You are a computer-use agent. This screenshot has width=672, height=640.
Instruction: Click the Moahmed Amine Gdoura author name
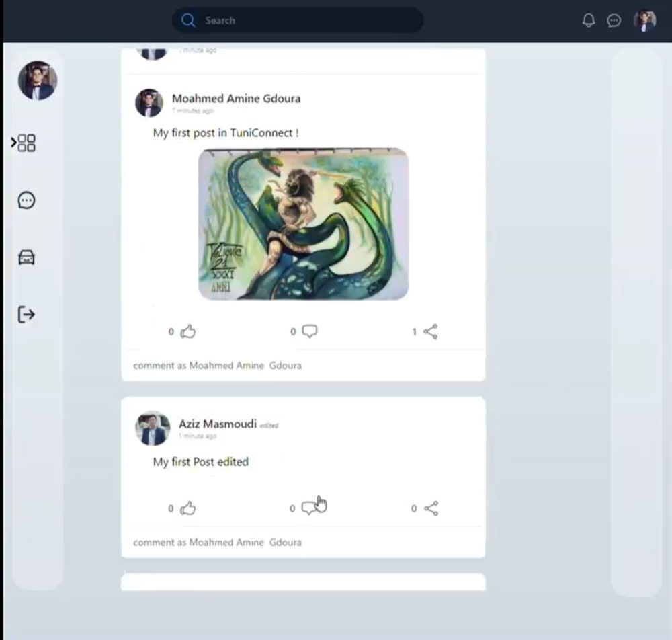point(236,98)
